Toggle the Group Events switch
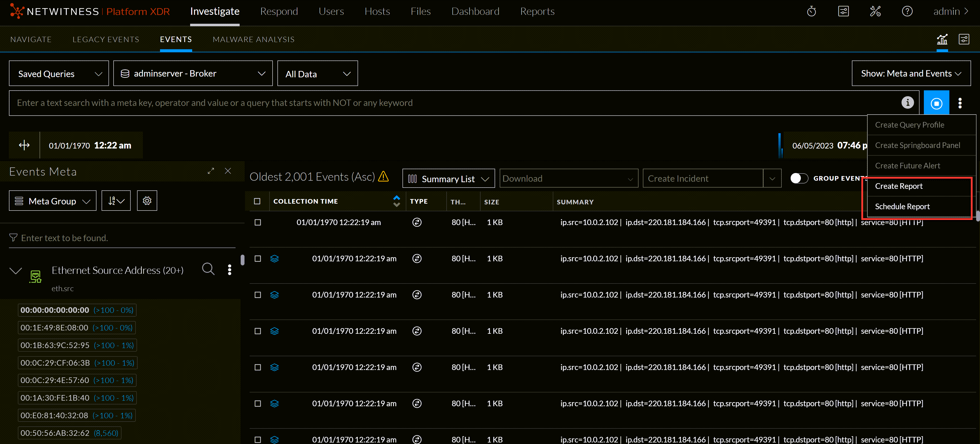This screenshot has width=980, height=444. point(799,178)
